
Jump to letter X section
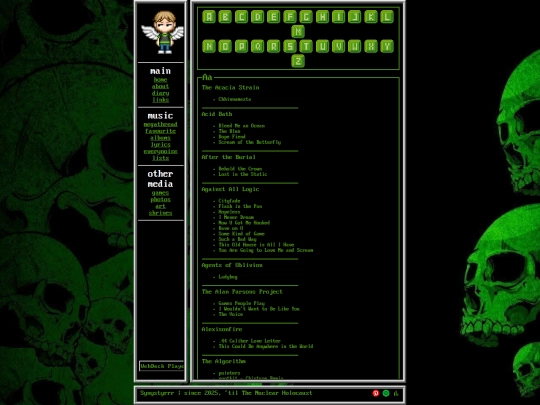point(371,46)
